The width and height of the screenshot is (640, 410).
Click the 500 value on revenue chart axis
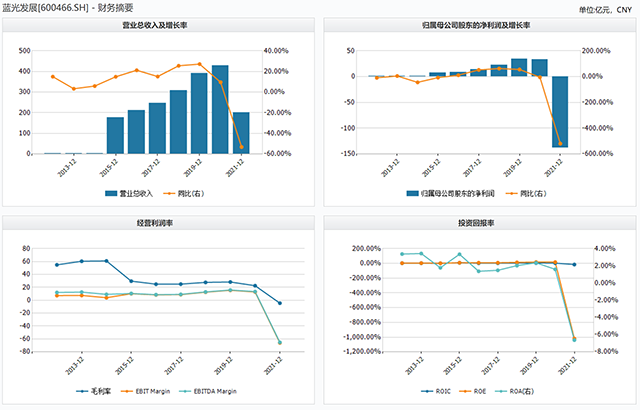(x=24, y=51)
